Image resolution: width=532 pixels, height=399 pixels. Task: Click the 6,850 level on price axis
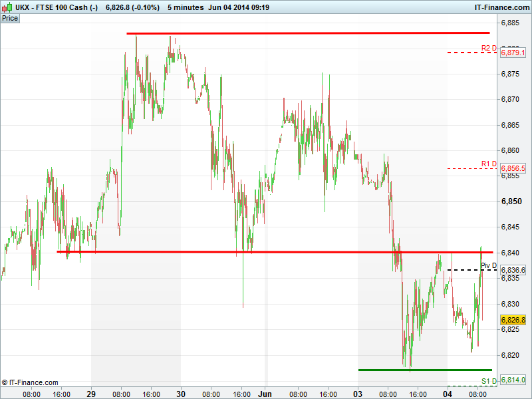509,201
